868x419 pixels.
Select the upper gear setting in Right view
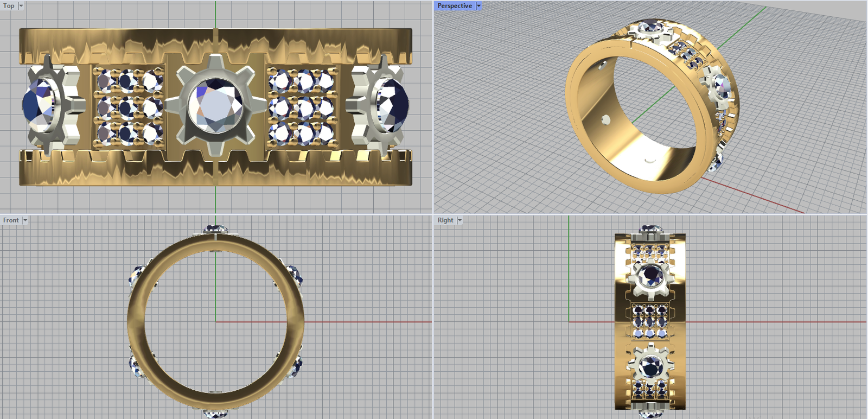point(650,276)
